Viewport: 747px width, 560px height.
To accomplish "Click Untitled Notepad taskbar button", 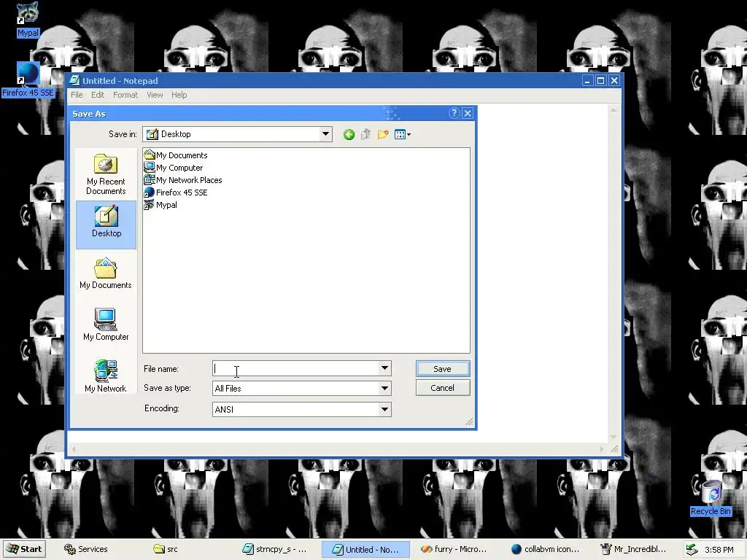I will [365, 549].
